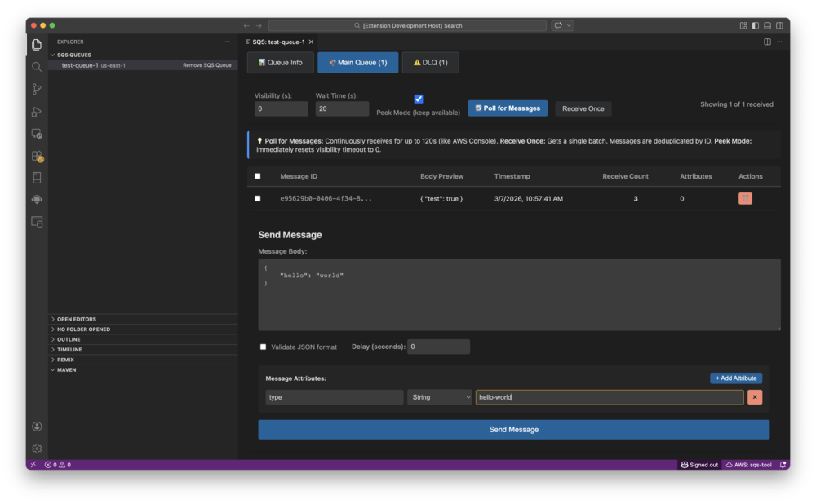Click the Receive Once button

pyautogui.click(x=583, y=108)
